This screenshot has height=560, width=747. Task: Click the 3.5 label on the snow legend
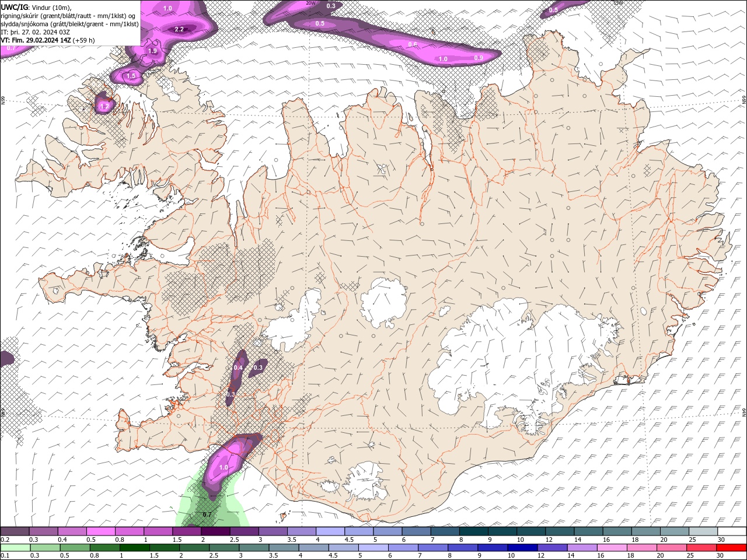pyautogui.click(x=292, y=540)
